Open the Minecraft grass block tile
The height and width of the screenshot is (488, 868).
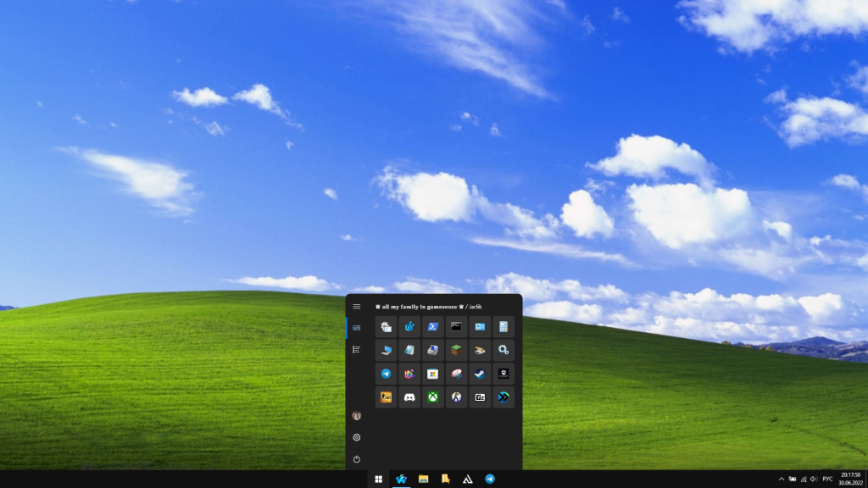[x=456, y=350]
